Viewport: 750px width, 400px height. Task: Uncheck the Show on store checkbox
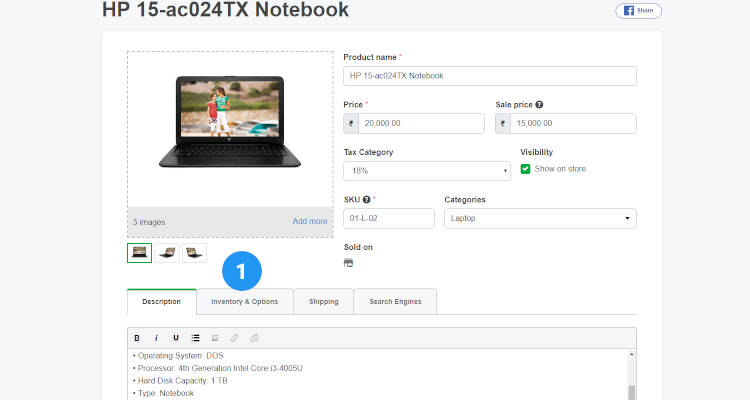click(x=525, y=169)
